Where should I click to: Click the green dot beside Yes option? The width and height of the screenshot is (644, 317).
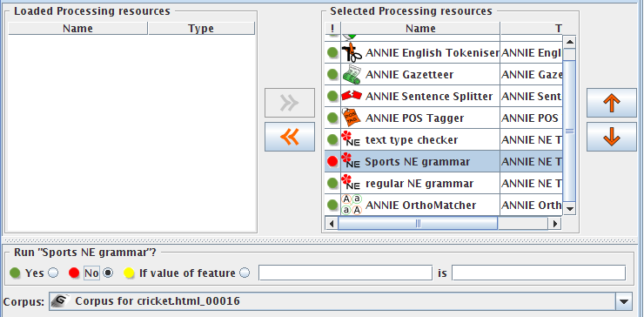coord(16,273)
